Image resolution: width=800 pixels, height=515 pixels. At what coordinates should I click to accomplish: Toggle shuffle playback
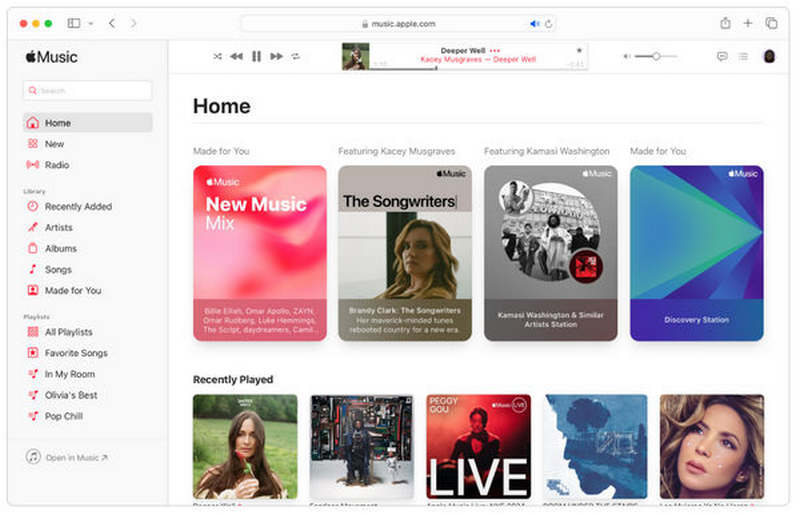coord(217,56)
